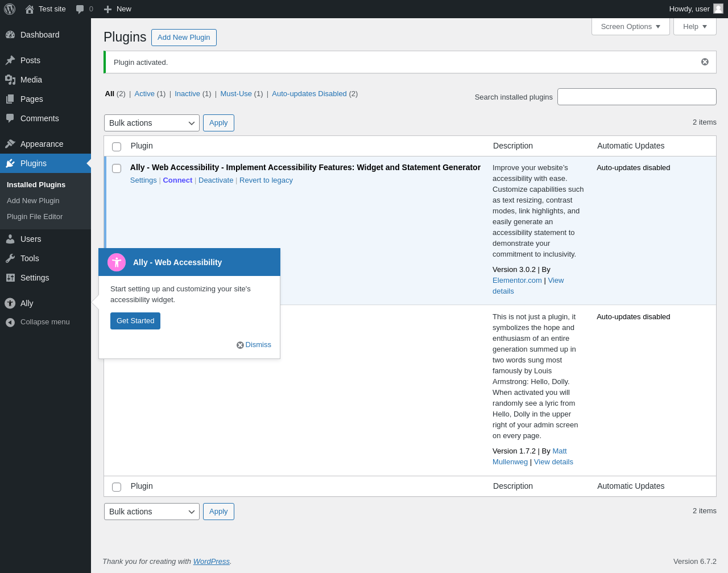Open Matt Mullenweg author link
The height and width of the screenshot is (573, 728).
530,456
